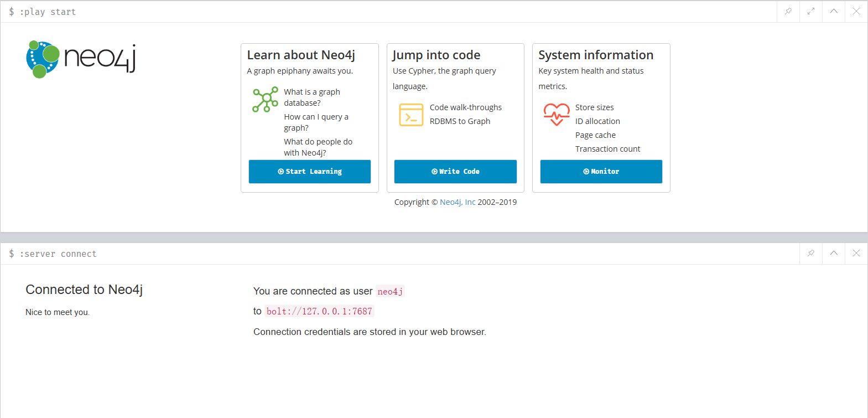868x418 pixels.
Task: Collapse the :play start frame
Action: (x=834, y=11)
